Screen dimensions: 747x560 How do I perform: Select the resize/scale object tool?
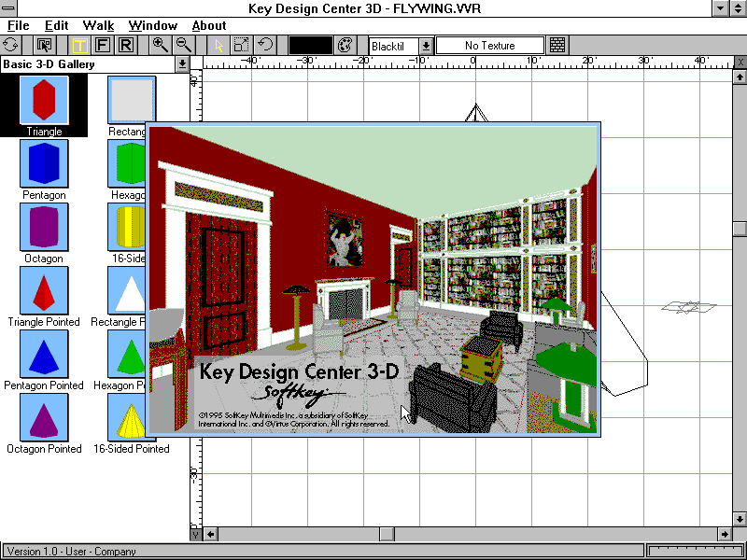[242, 45]
